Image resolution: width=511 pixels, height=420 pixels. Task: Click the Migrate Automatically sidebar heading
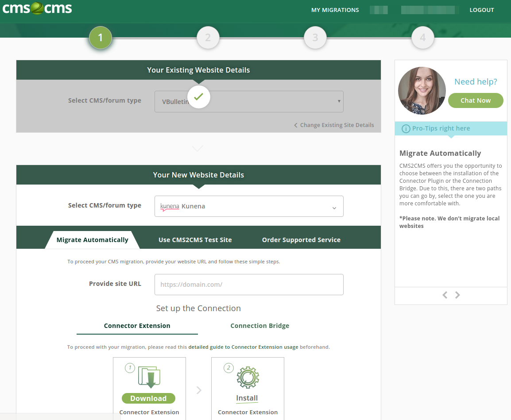click(440, 153)
